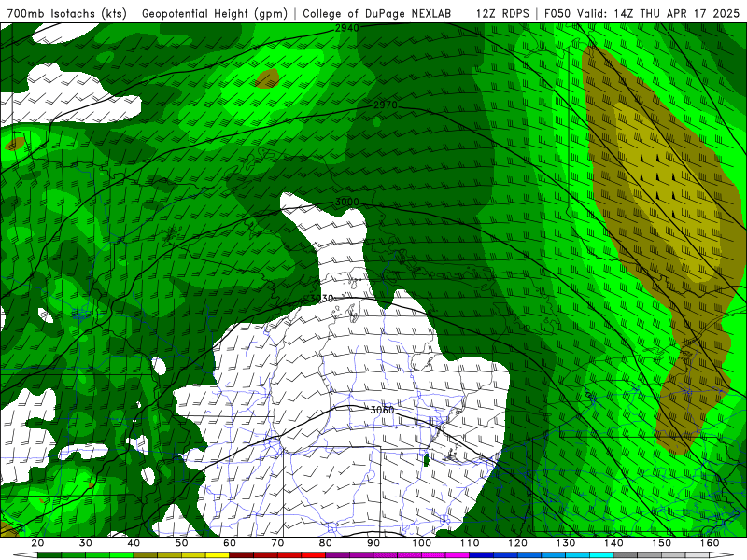Image resolution: width=747 pixels, height=560 pixels.
Task: Click the 70 value on the color scale
Action: (x=277, y=543)
